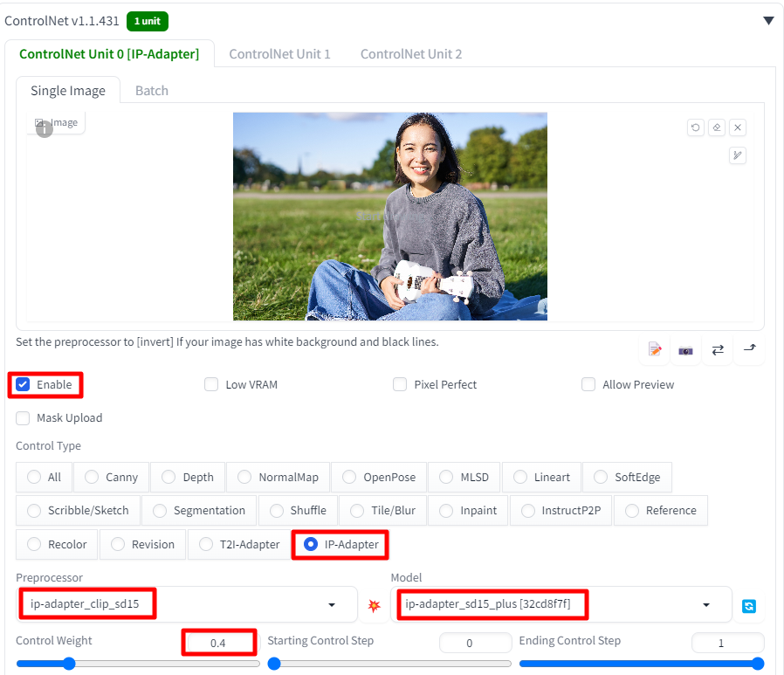Click the camera icon to open webcam

tap(685, 350)
